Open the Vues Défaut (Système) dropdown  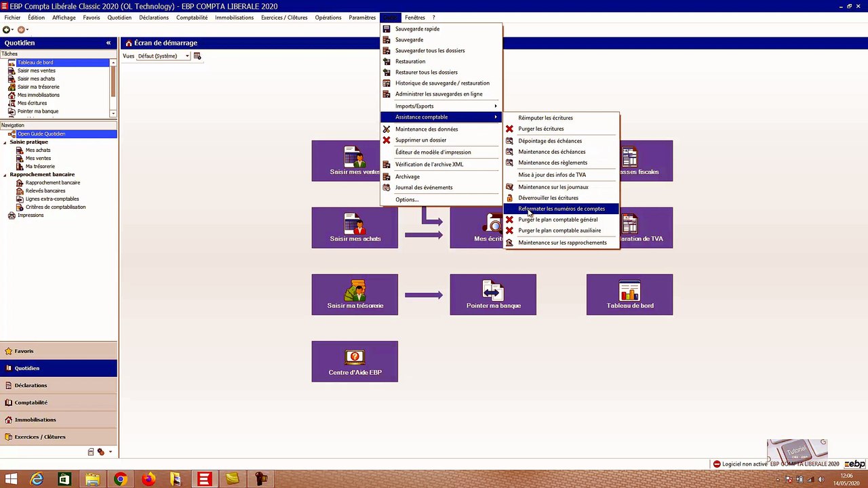click(163, 56)
